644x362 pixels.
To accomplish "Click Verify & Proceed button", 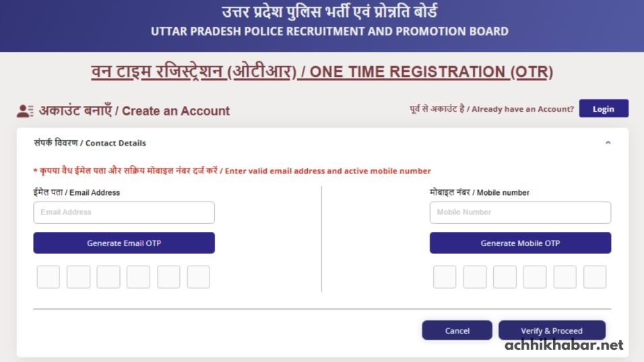I will [551, 330].
